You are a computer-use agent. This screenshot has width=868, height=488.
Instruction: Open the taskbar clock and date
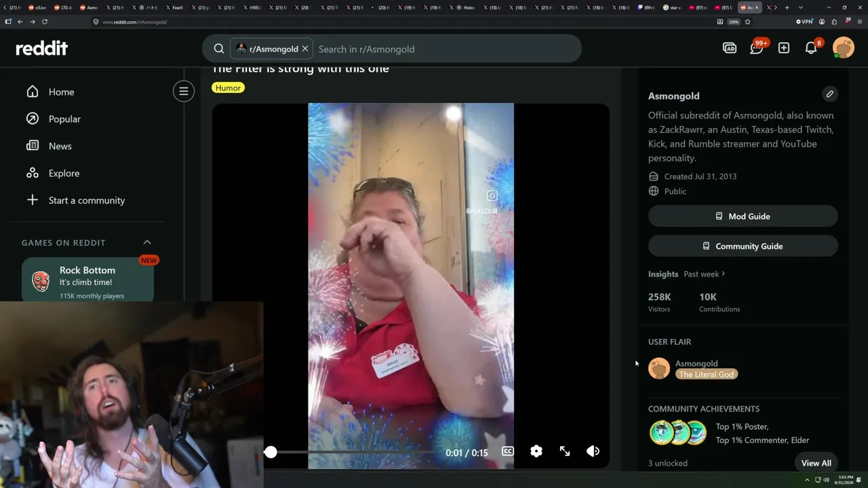click(842, 480)
